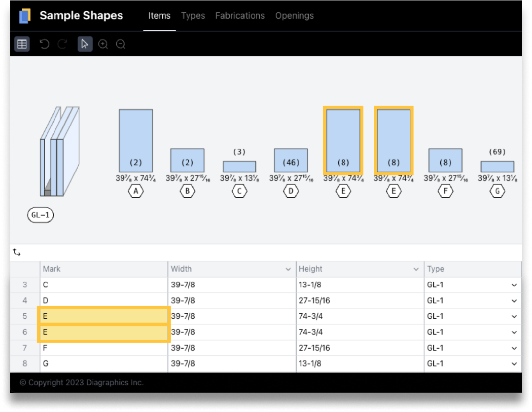
Task: Switch to the Fabrications tab
Action: click(x=240, y=16)
